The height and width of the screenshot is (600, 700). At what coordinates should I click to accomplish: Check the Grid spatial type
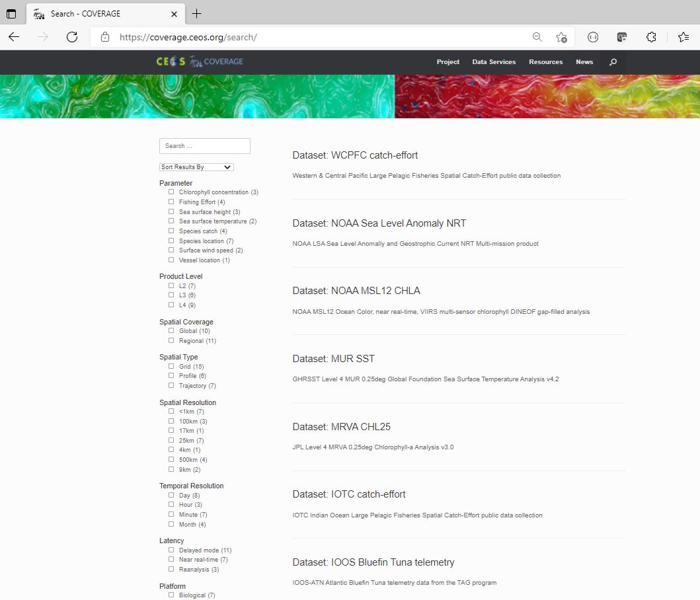pos(171,367)
